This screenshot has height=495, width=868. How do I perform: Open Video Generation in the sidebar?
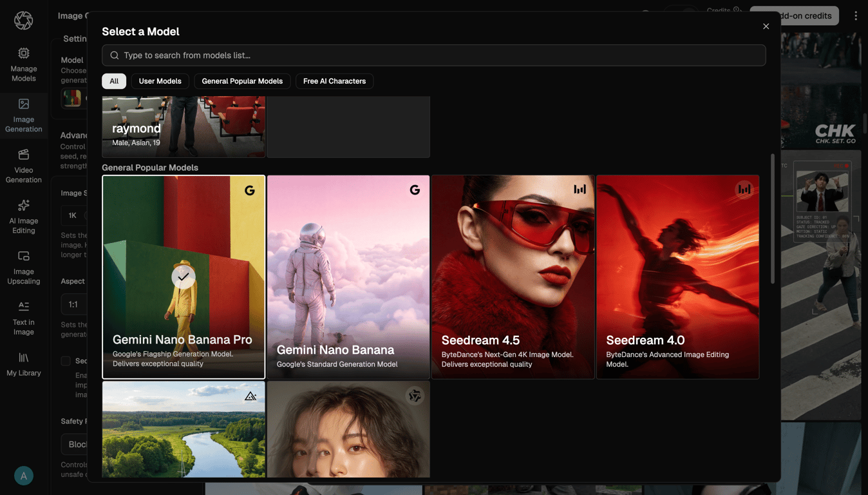click(x=24, y=166)
